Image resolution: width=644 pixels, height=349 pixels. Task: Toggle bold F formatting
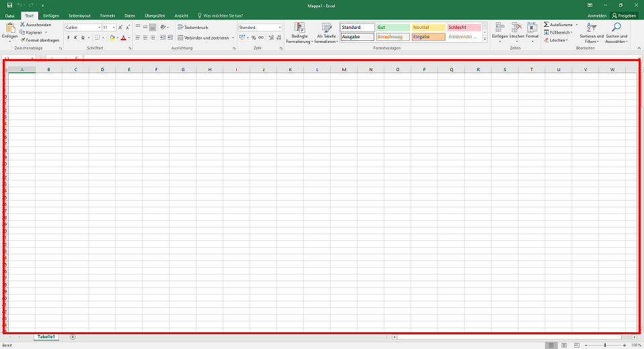[x=68, y=38]
